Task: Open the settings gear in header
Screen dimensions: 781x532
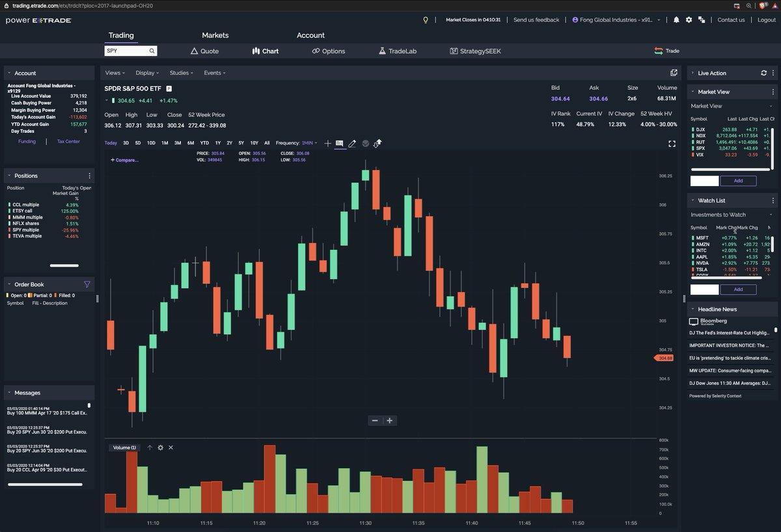Action: (689, 20)
